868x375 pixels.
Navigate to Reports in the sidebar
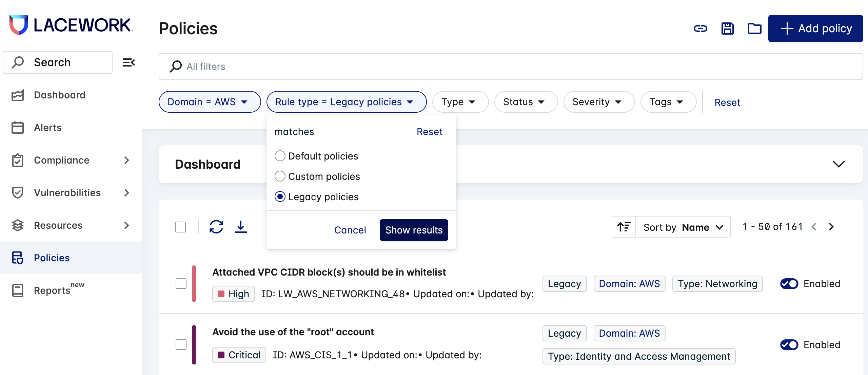[x=52, y=289]
